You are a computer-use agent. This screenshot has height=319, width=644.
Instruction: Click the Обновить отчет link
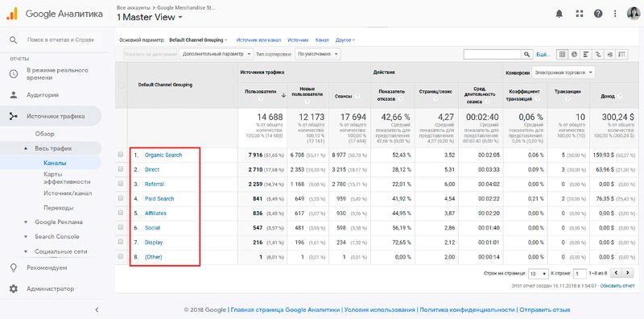point(617,285)
